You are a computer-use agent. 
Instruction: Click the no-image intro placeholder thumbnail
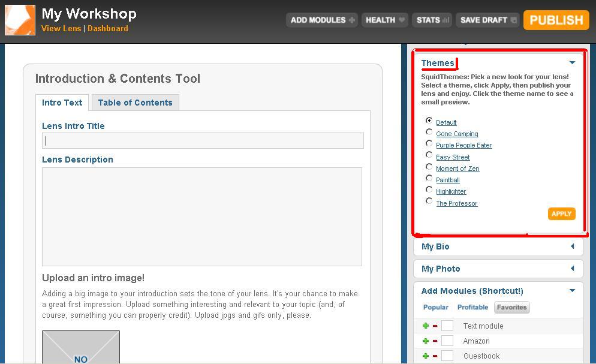tap(81, 347)
